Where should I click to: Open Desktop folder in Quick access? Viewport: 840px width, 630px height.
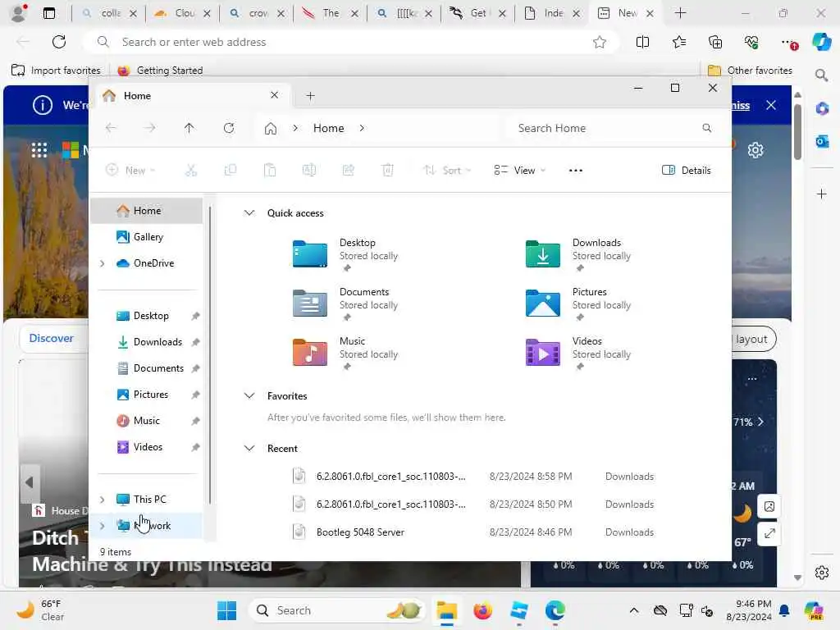coord(346,253)
